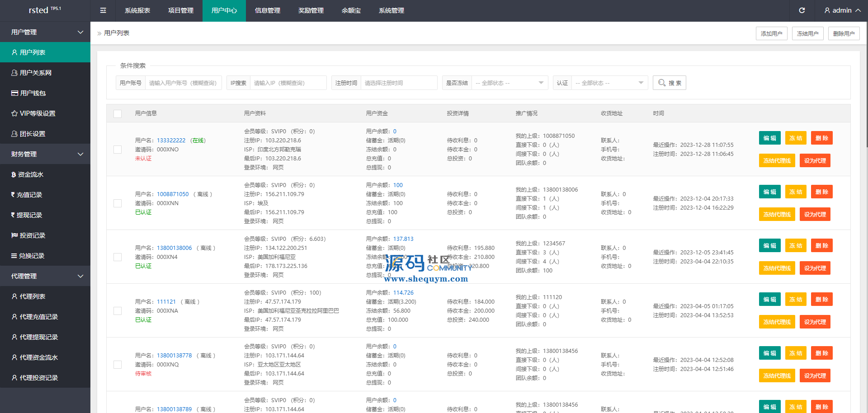868x413 pixels.
Task: Check the row for user 1008871050
Action: point(118,203)
